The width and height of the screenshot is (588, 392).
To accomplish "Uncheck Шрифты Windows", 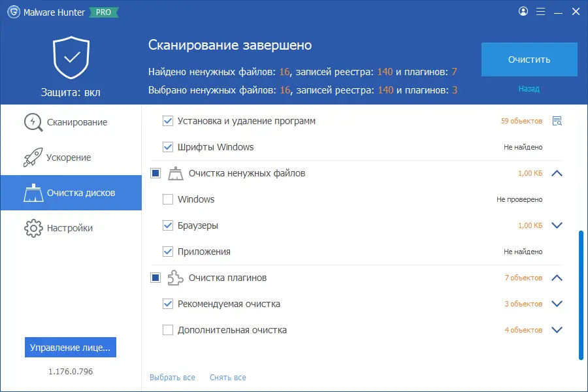I will (167, 146).
